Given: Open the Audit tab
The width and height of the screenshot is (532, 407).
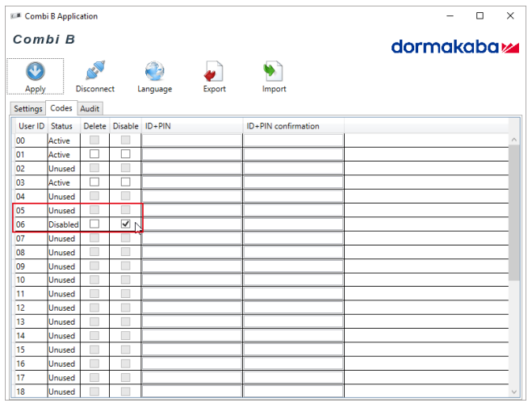Looking at the screenshot, I should click(x=90, y=108).
